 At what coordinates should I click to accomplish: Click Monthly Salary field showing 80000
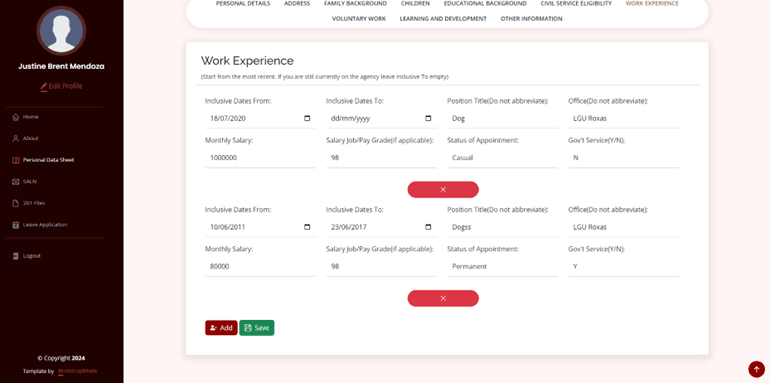coord(260,266)
